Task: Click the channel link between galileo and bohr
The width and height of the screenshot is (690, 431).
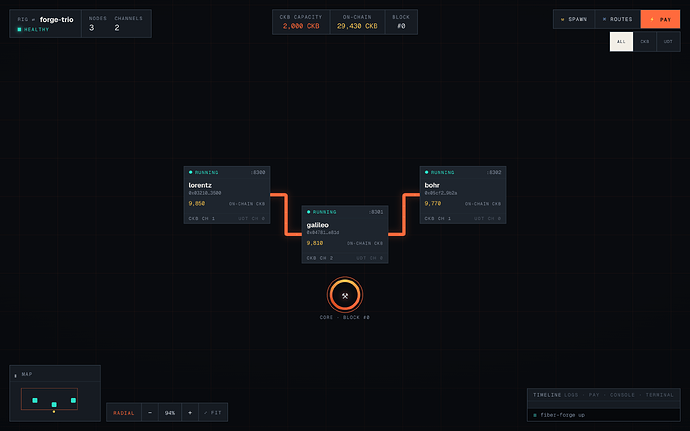Action: click(404, 214)
